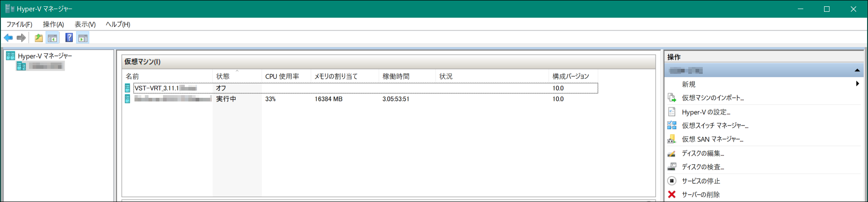868x202 pixels.
Task: Sort by 名前 column header
Action: tap(168, 76)
